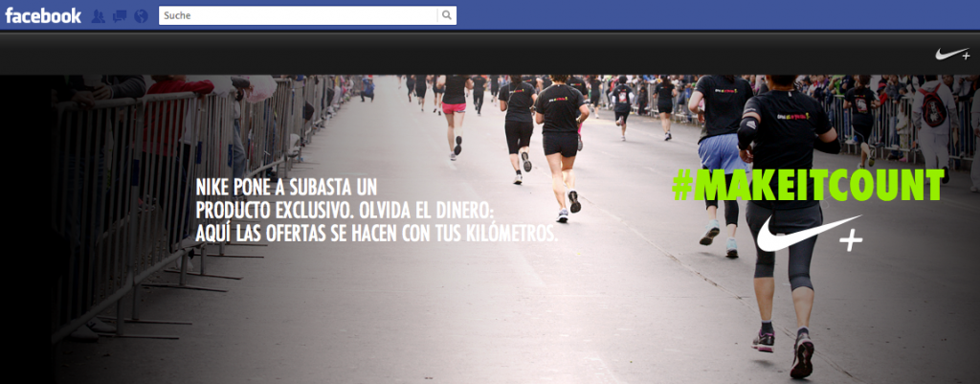This screenshot has height=384, width=980.
Task: Click the text 'NIKE PONE A SUBASTA UN'
Action: 287,187
